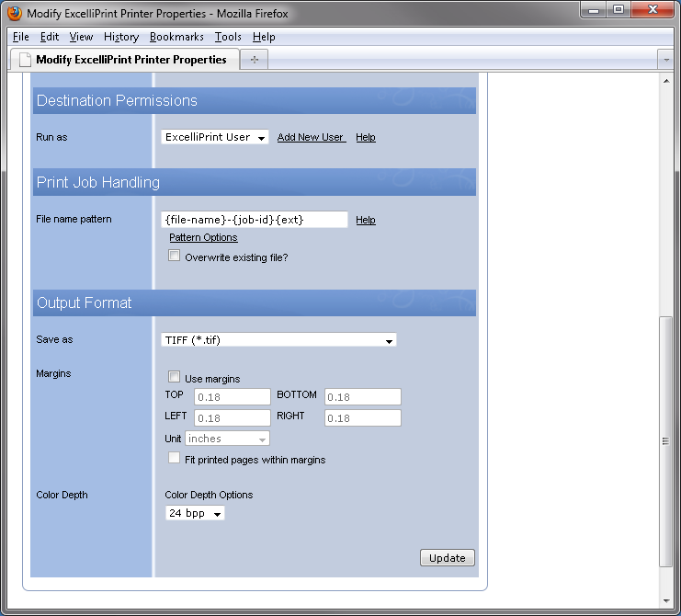Screen dimensions: 681x616
Task: Click the File name pattern input field
Action: (255, 220)
